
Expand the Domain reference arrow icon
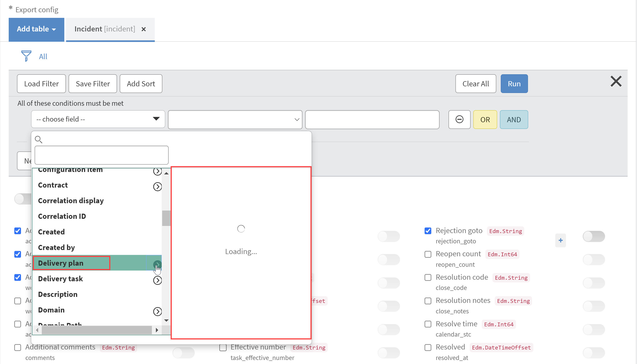tap(157, 312)
